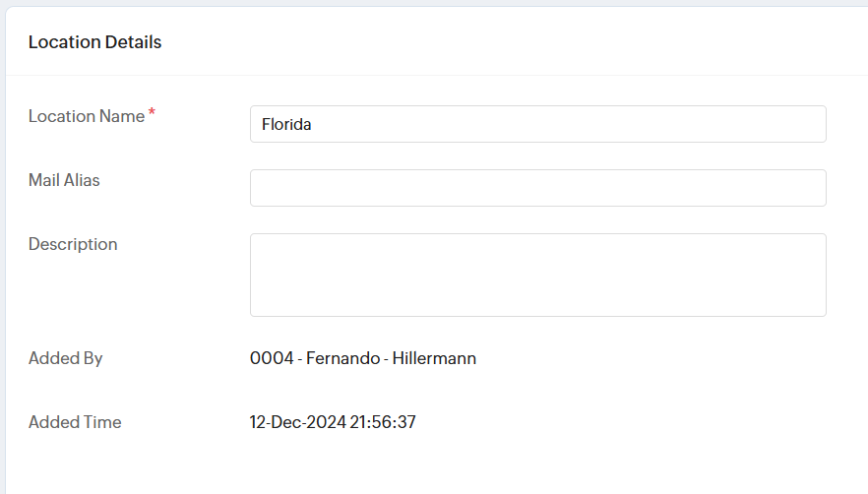Click the word Time in Added Time
This screenshot has width=868, height=494.
[x=102, y=422]
